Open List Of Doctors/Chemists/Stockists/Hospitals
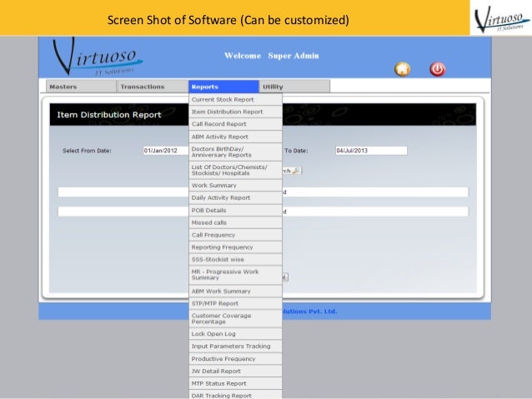This screenshot has height=399, width=532. pyautogui.click(x=235, y=170)
